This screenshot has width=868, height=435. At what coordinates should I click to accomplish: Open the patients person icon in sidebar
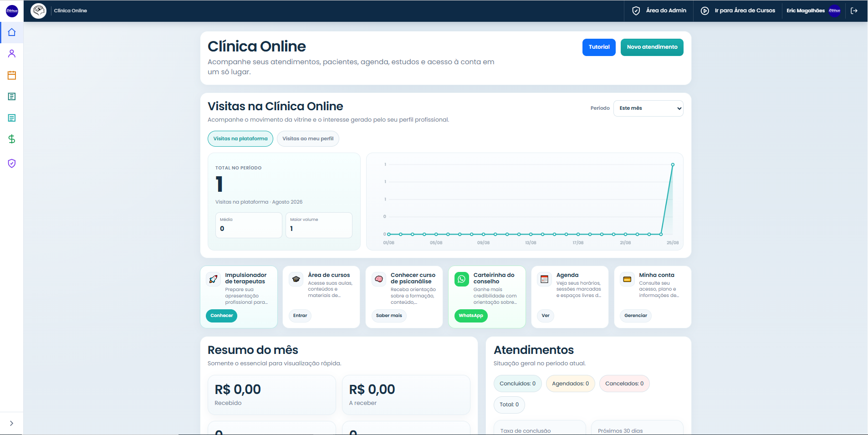(12, 54)
